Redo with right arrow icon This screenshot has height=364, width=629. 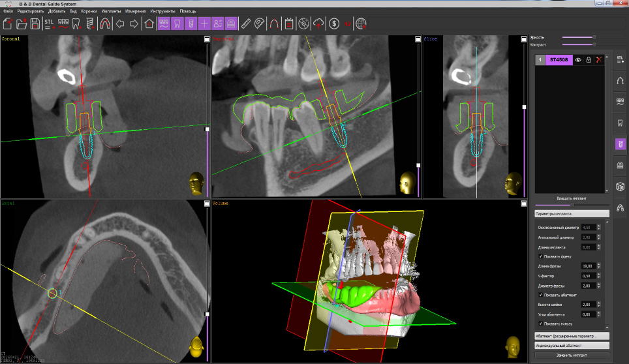click(134, 23)
